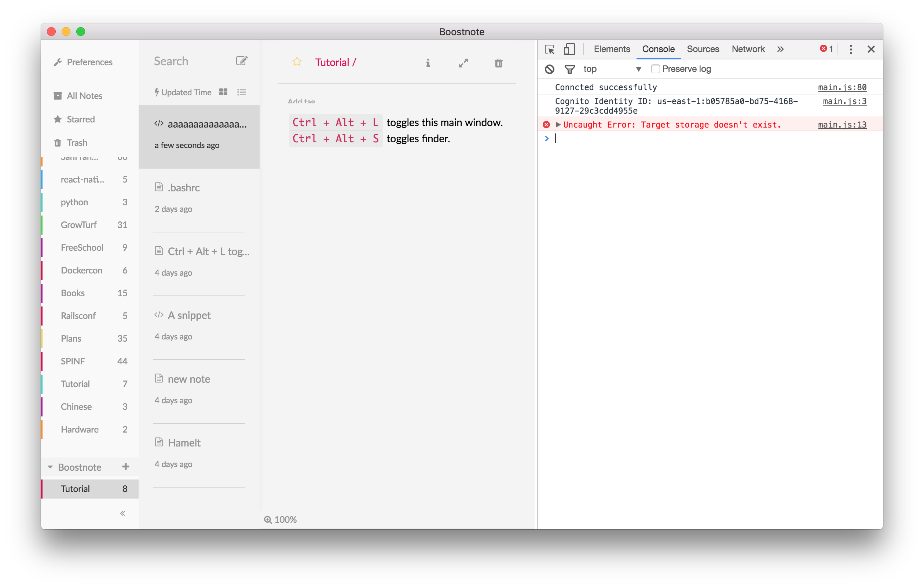The width and height of the screenshot is (924, 588).
Task: Open the note info icon
Action: (428, 63)
